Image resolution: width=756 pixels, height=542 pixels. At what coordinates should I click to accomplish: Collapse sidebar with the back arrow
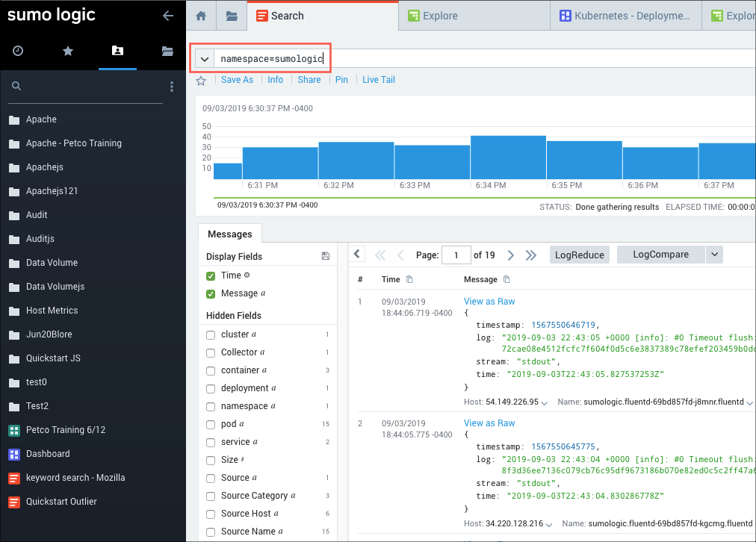click(168, 16)
